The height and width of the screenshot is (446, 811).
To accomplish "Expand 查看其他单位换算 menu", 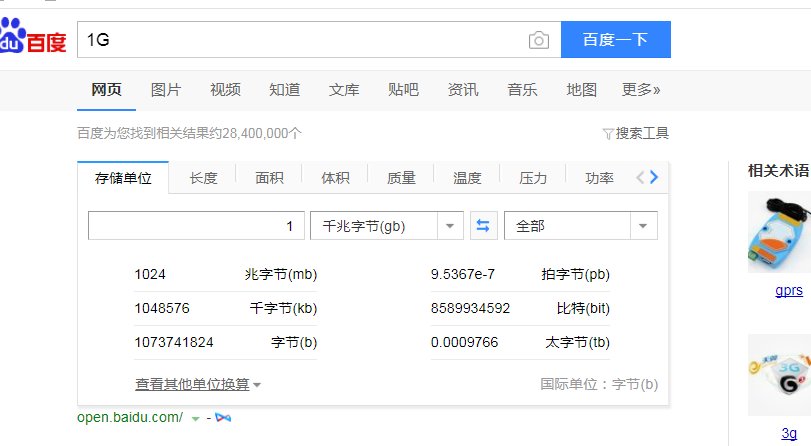I will [x=198, y=384].
